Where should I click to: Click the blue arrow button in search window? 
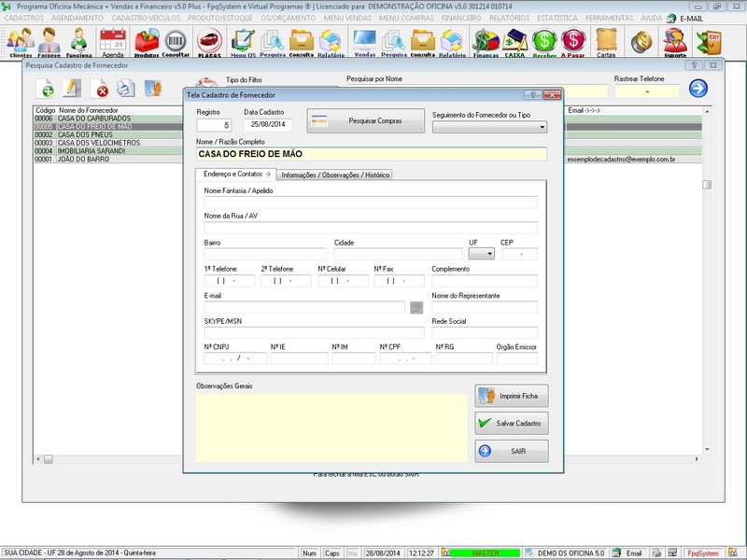(x=698, y=89)
